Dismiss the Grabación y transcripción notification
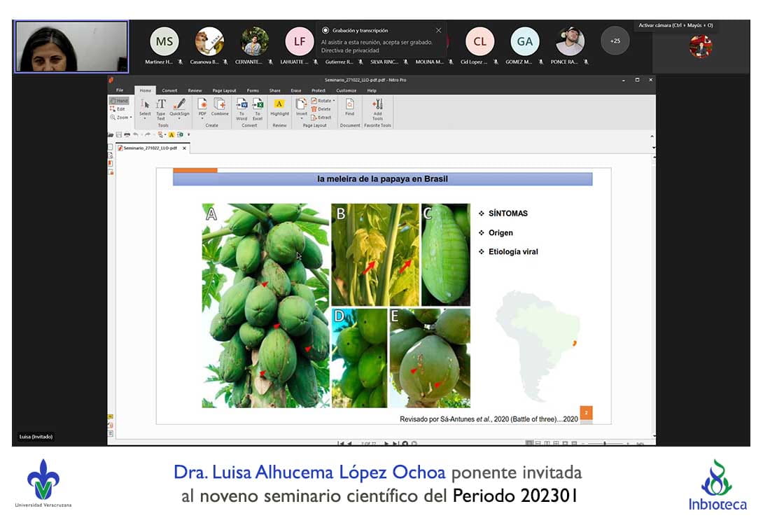This screenshot has width=763, height=532. [x=438, y=30]
